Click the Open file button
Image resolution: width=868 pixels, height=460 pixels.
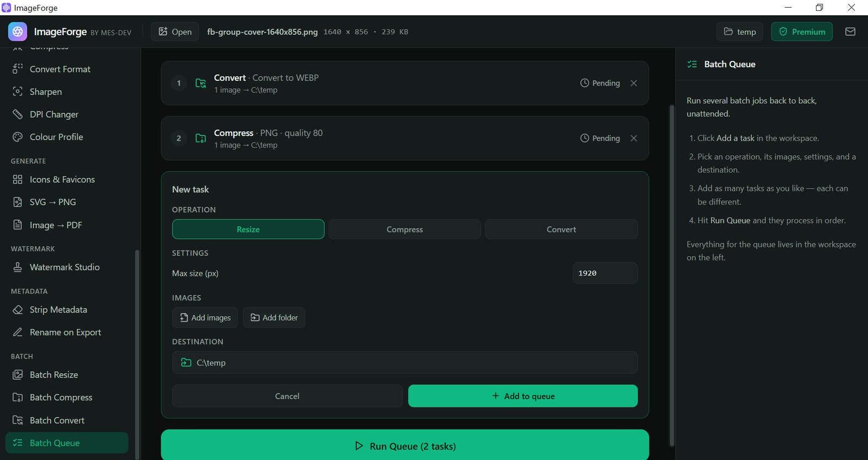tap(175, 31)
